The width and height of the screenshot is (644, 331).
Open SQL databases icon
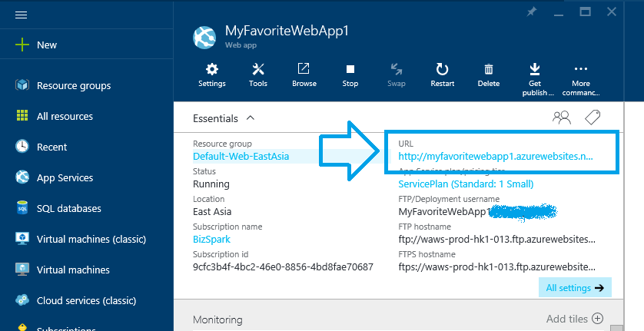[x=22, y=208]
